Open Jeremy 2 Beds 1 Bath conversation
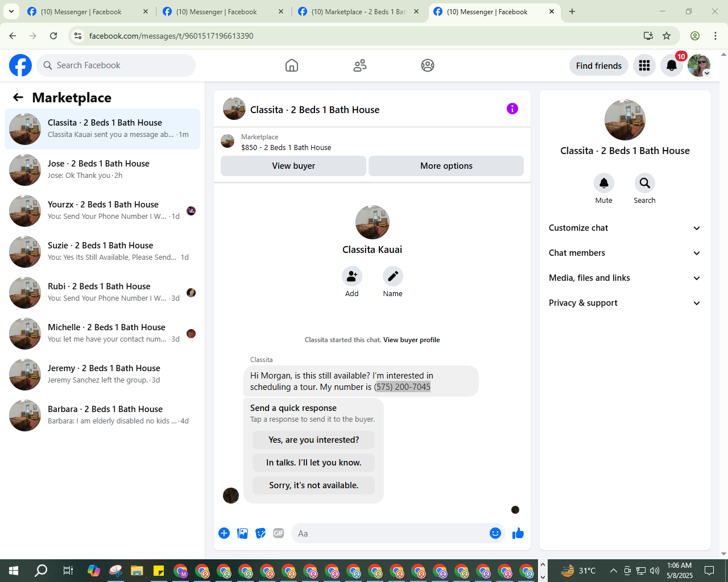This screenshot has height=582, width=728. pyautogui.click(x=102, y=375)
